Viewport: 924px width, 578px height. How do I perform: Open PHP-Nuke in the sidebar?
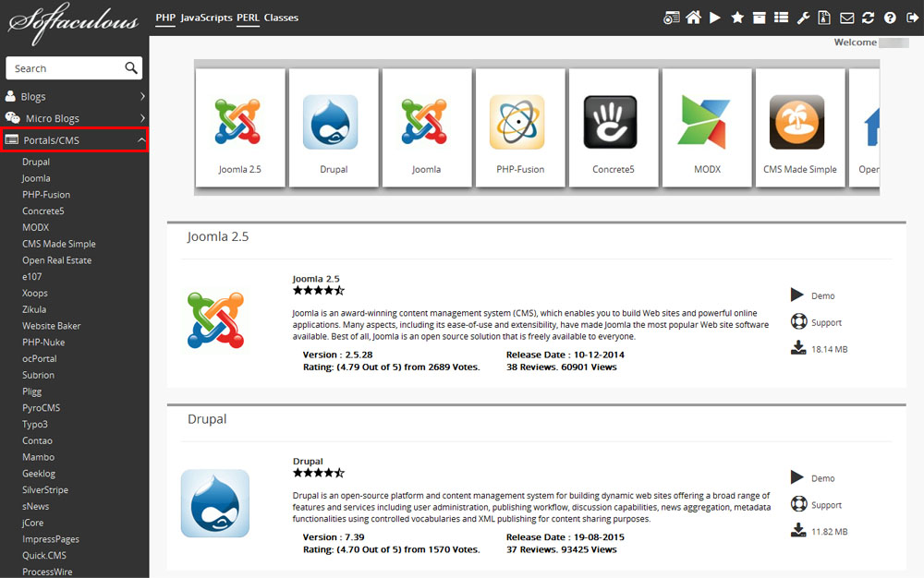point(43,343)
